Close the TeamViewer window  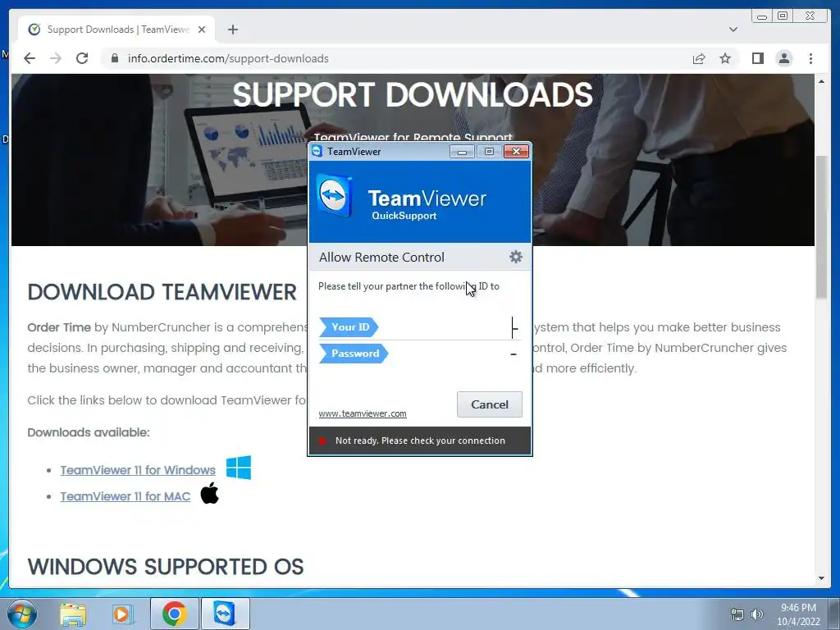(517, 152)
